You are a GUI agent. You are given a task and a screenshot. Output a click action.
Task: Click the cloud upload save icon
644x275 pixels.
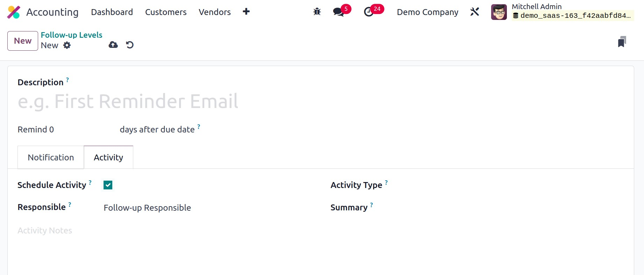point(113,45)
